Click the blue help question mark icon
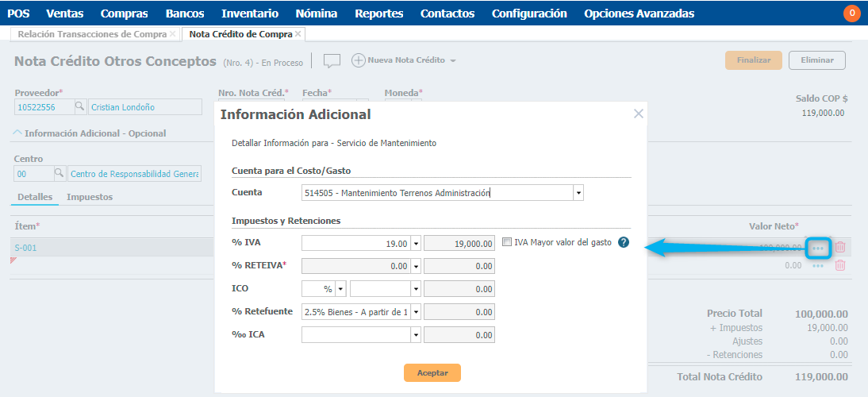Viewport: 868px width, 397px height. tap(624, 243)
